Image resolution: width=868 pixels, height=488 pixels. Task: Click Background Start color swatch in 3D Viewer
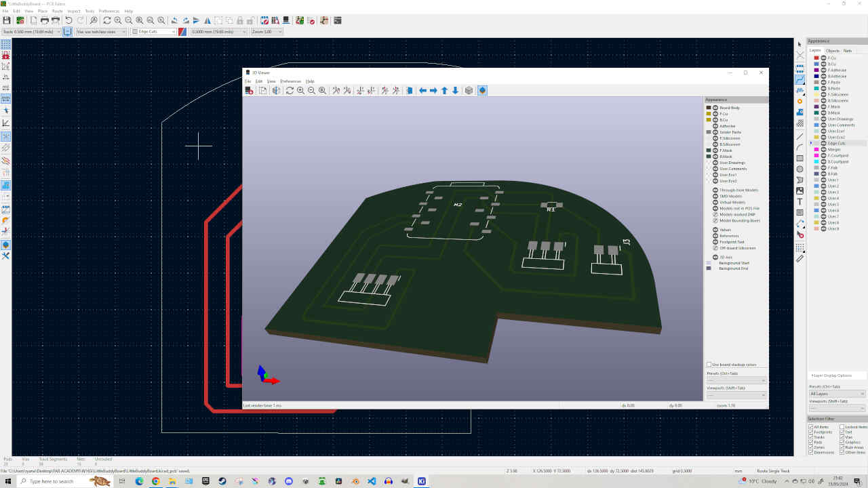tap(709, 263)
